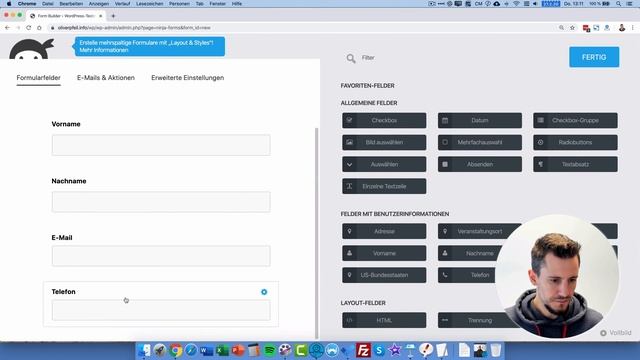Open the Trash in the dock
640x360 pixels.
pos(496,350)
